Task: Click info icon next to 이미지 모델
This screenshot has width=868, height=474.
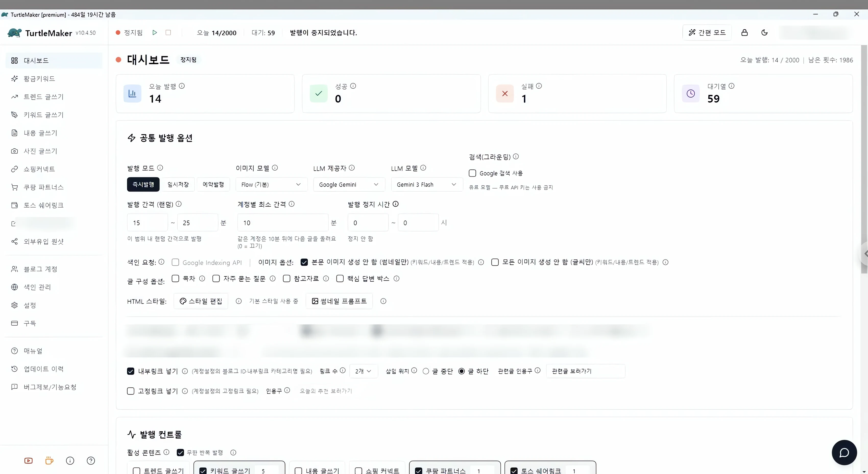Action: click(275, 168)
